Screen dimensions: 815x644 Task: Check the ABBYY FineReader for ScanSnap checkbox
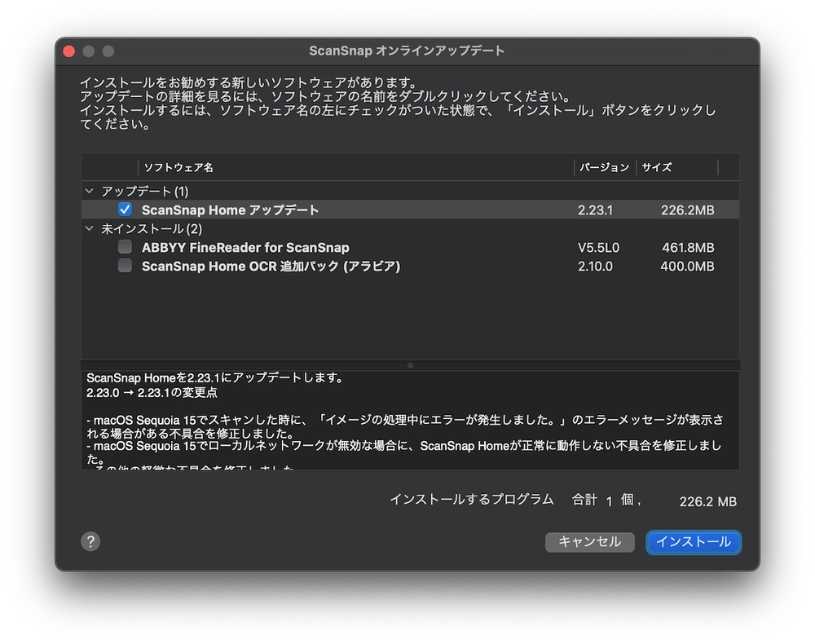point(125,247)
